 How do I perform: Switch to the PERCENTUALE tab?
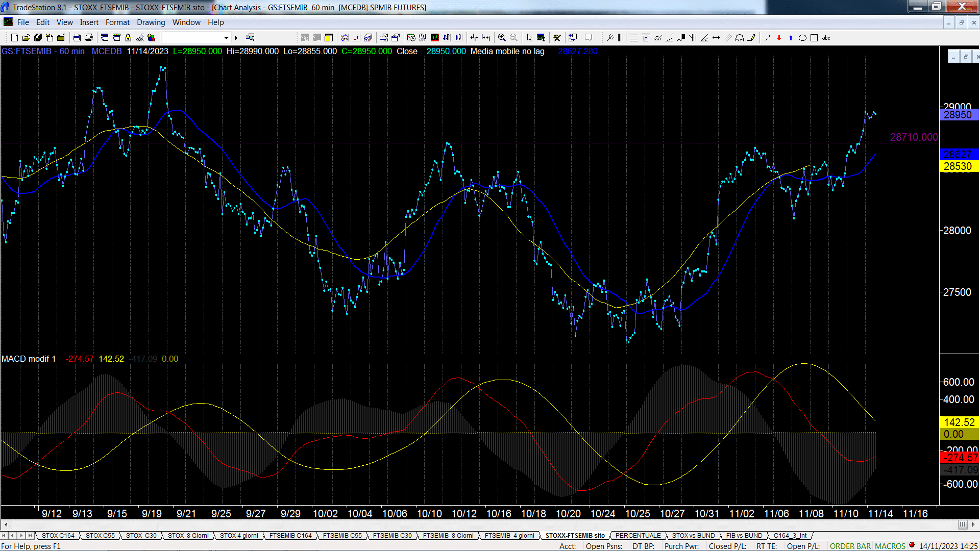click(x=638, y=535)
